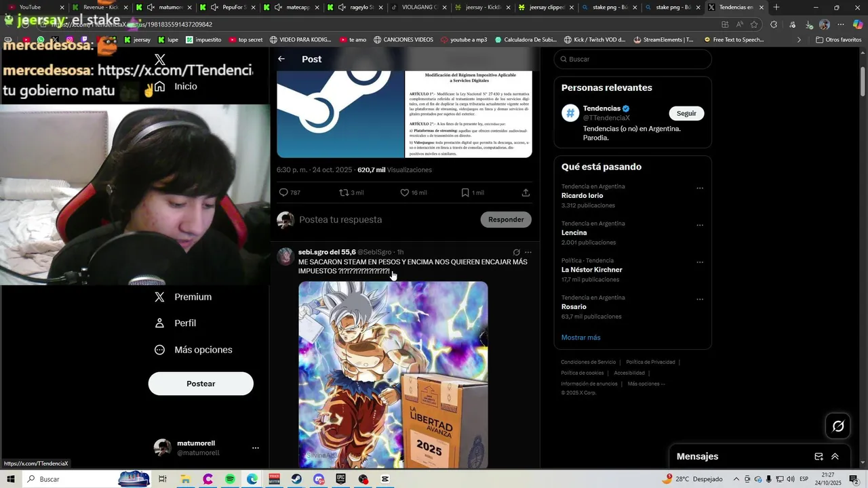Click the Postear button

201,384
